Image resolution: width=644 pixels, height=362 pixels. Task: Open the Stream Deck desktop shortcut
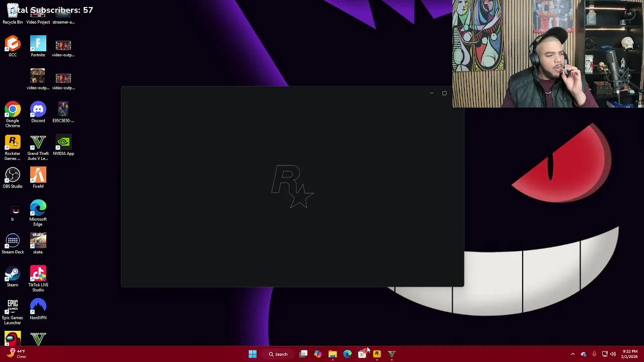click(13, 244)
